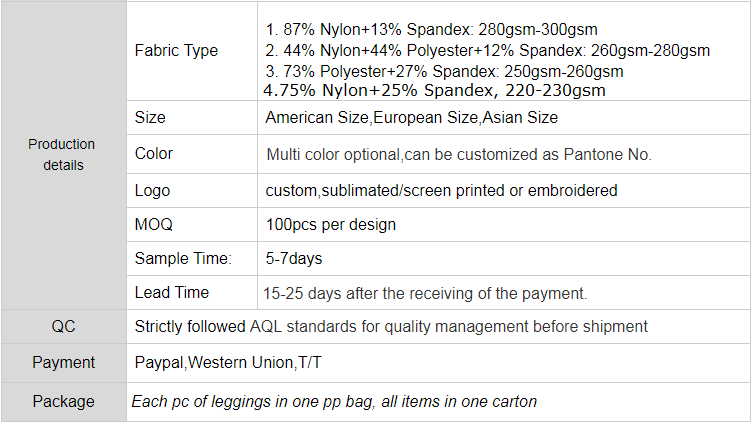The image size is (753, 436).
Task: Click the 87% Nylon+13% Spandex fabric line
Action: (x=432, y=30)
